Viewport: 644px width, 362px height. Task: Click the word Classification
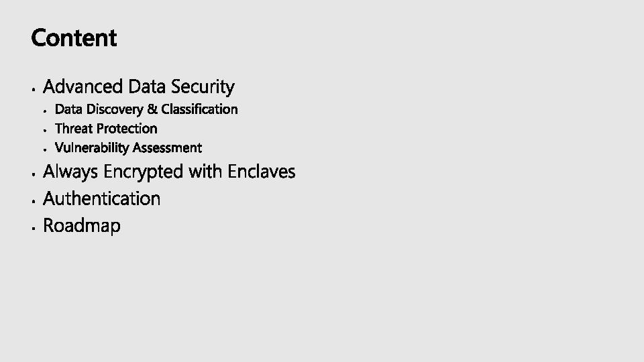[200, 109]
